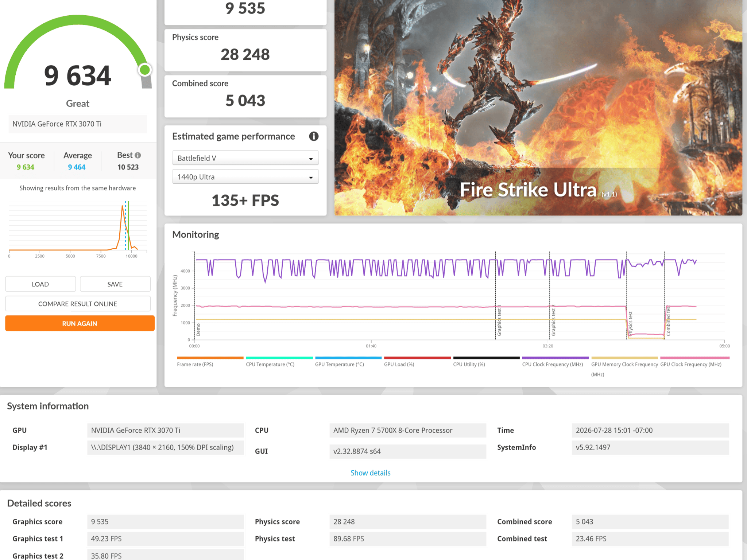Click the detailed Physics score 28 248 value
747x560 pixels.
point(408,522)
